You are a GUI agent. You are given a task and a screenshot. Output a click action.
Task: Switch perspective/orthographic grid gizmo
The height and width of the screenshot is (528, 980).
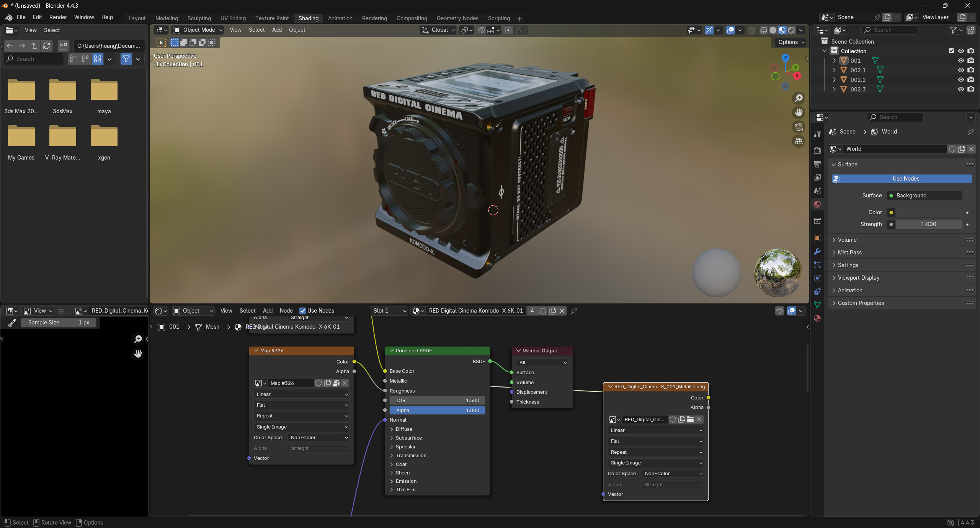[x=799, y=141]
